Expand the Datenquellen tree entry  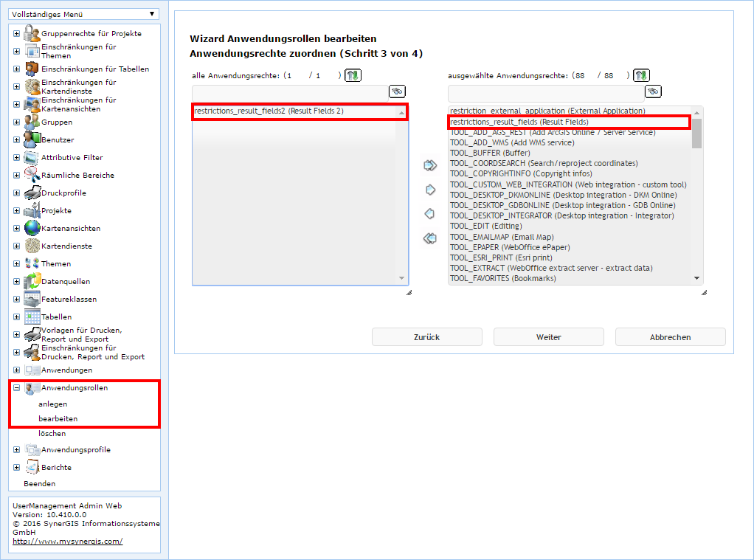15,280
